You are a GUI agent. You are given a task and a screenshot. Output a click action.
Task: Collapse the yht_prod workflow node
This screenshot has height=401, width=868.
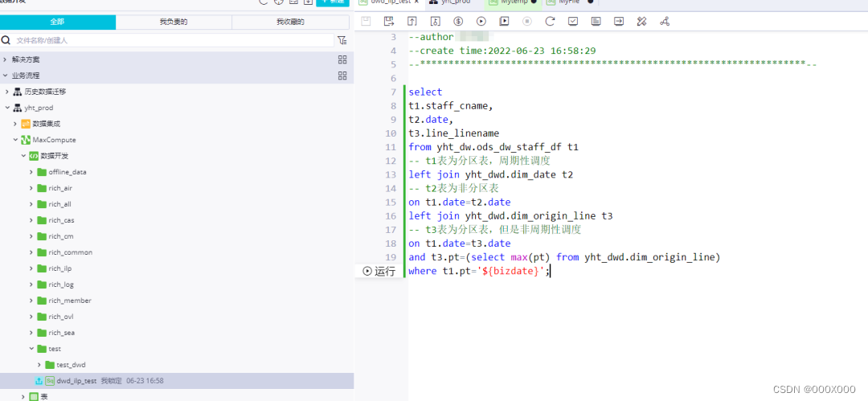pyautogui.click(x=7, y=108)
